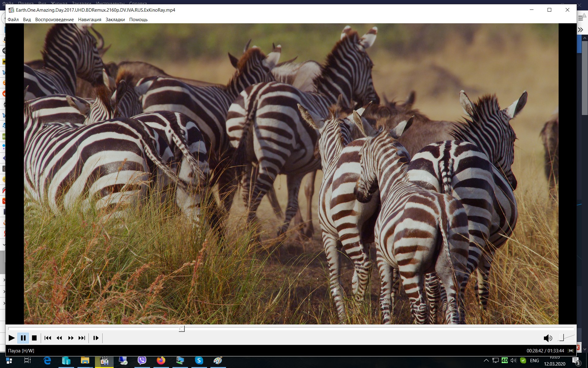
Task: Toggle the Pause button
Action: click(x=23, y=338)
